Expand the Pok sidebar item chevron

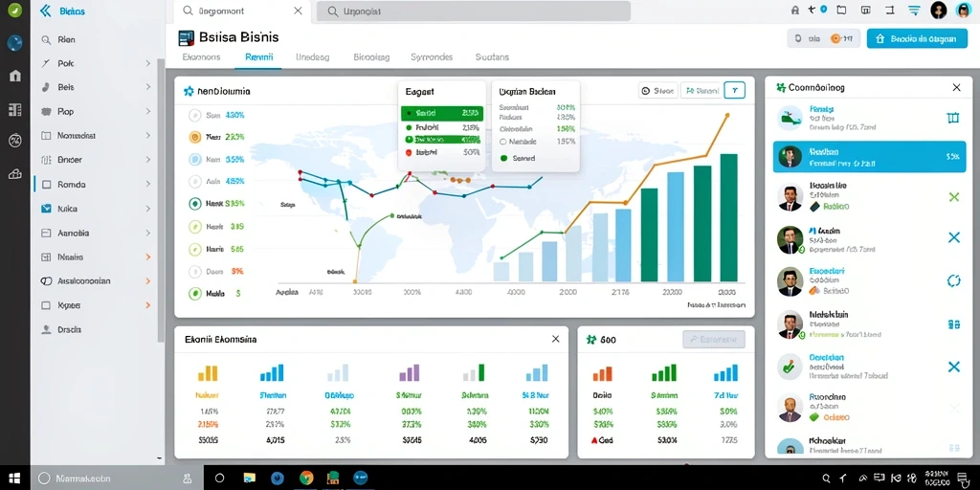point(148,63)
